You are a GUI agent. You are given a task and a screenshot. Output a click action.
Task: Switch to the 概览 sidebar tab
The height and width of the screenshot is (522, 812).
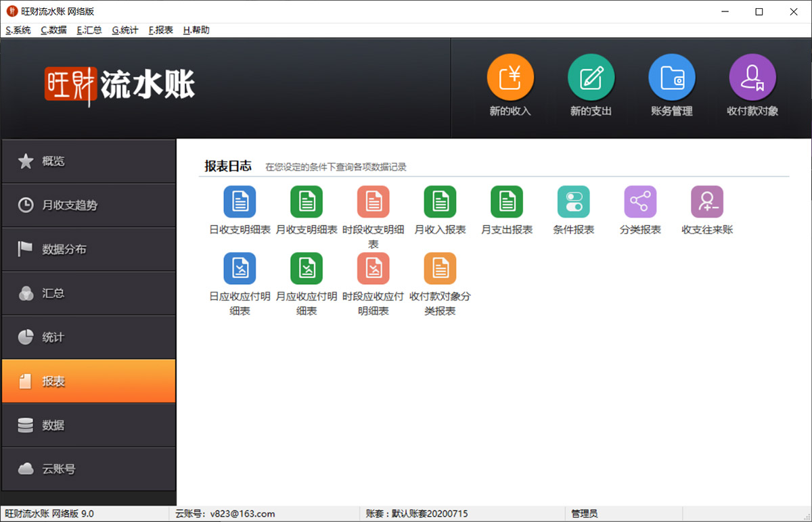(88, 161)
